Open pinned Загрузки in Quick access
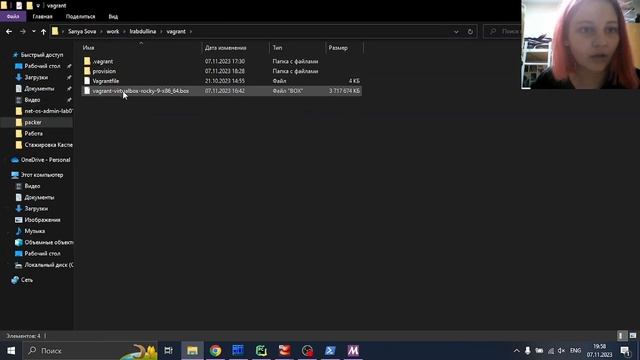 36,77
